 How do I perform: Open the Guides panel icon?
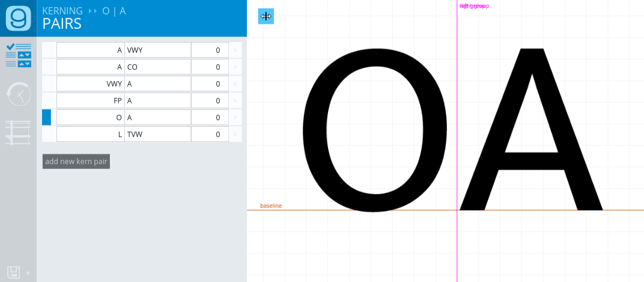tap(18, 133)
